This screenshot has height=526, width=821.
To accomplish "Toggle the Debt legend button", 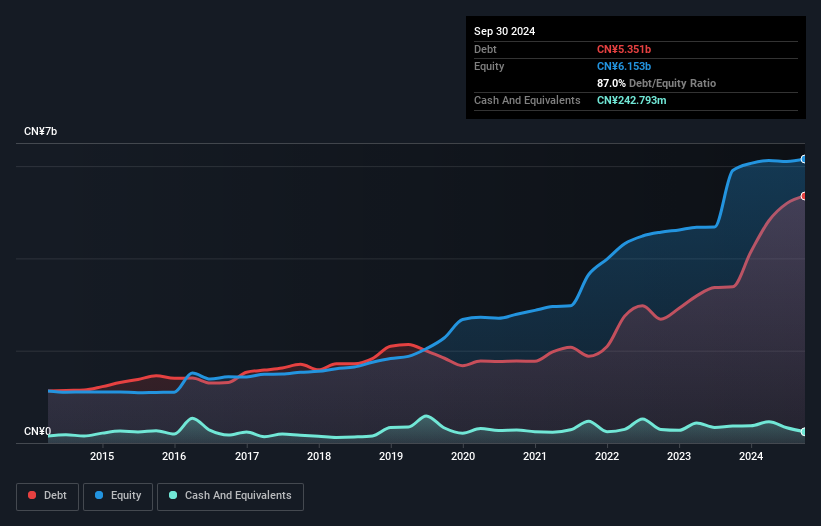I will (x=48, y=496).
